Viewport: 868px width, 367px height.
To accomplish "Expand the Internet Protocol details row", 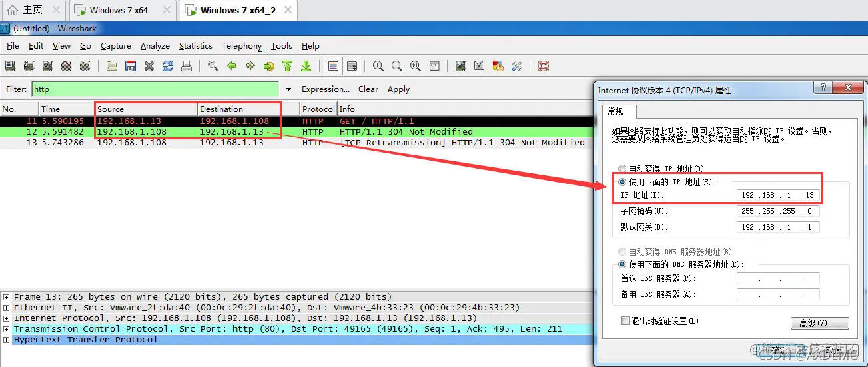I will (x=6, y=318).
